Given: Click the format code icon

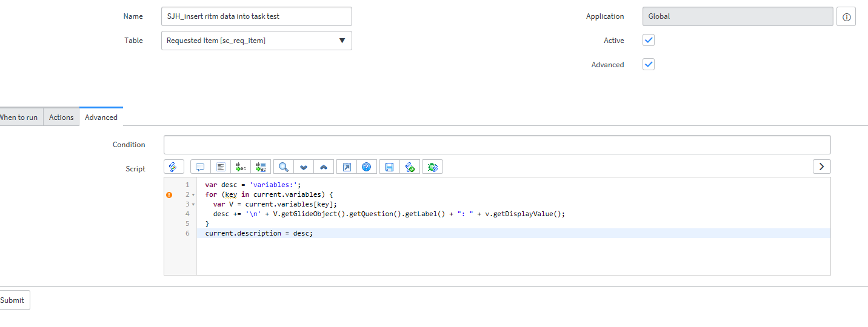Looking at the screenshot, I should click(x=221, y=167).
